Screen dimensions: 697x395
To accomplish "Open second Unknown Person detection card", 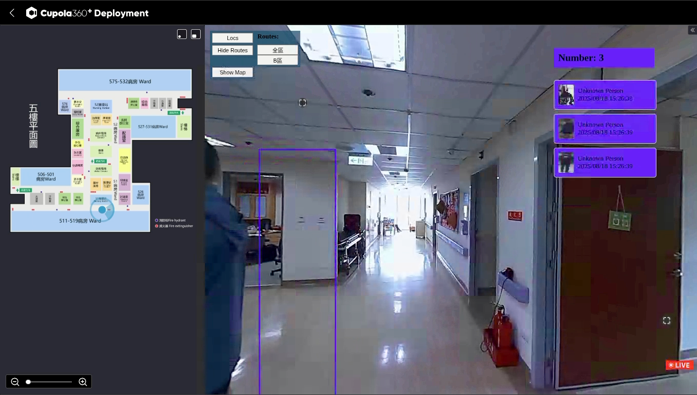I will click(x=605, y=128).
